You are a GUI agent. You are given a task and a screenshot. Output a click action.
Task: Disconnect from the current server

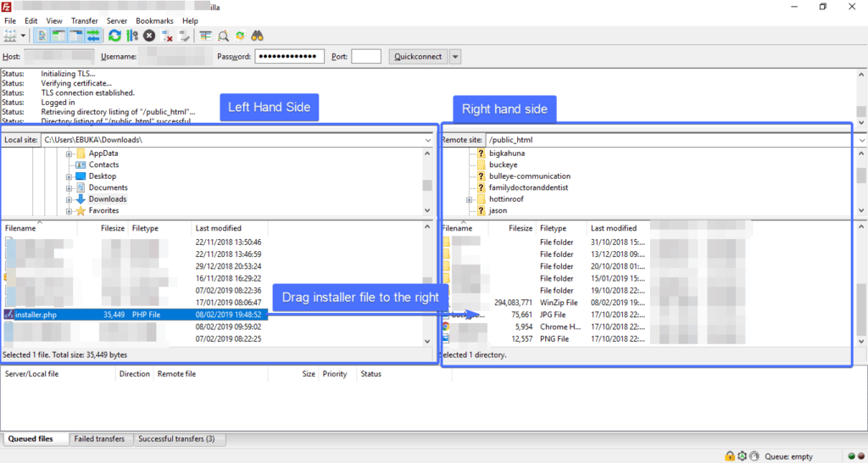point(168,36)
